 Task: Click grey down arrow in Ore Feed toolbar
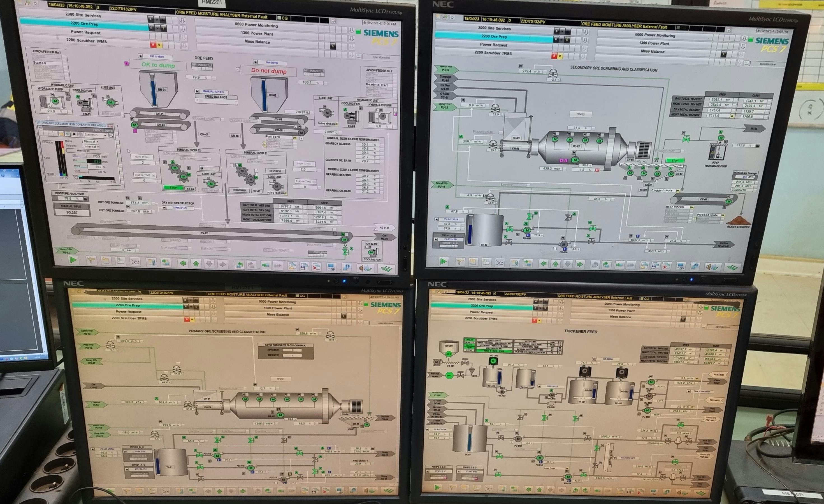(209, 264)
